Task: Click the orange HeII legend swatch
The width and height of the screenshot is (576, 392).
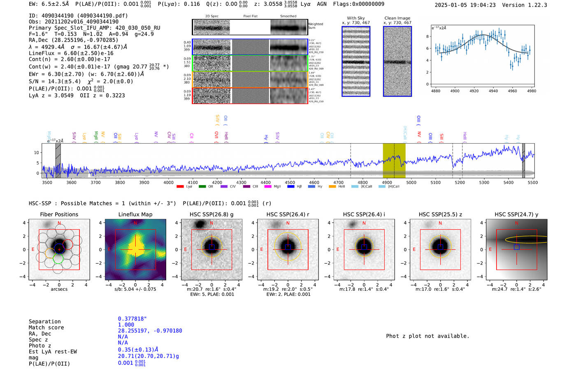Action: pos(332,186)
